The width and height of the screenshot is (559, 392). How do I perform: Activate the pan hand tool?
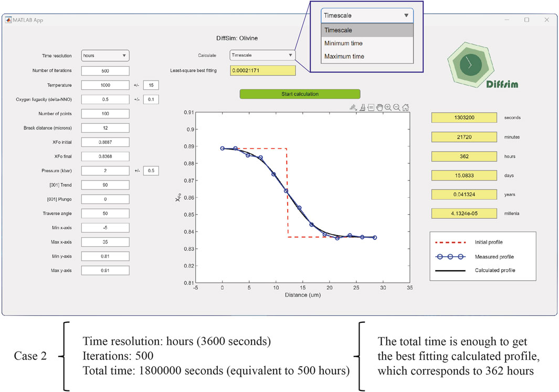379,107
